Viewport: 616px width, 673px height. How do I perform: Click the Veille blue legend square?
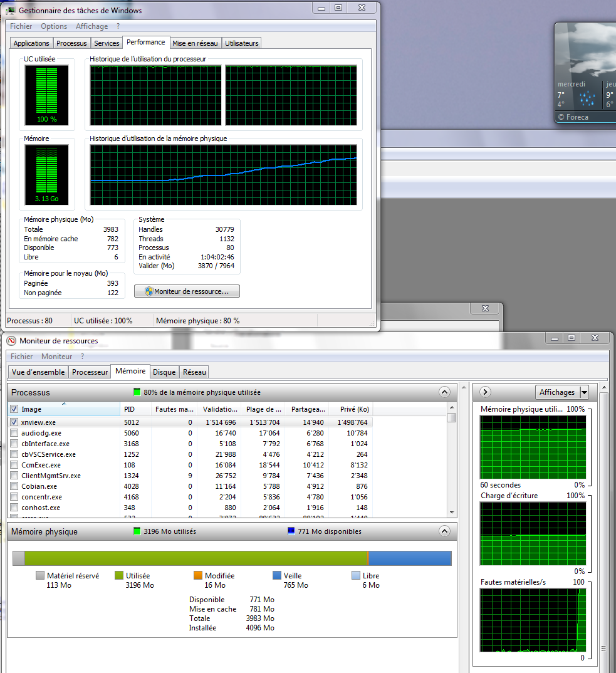coord(277,576)
